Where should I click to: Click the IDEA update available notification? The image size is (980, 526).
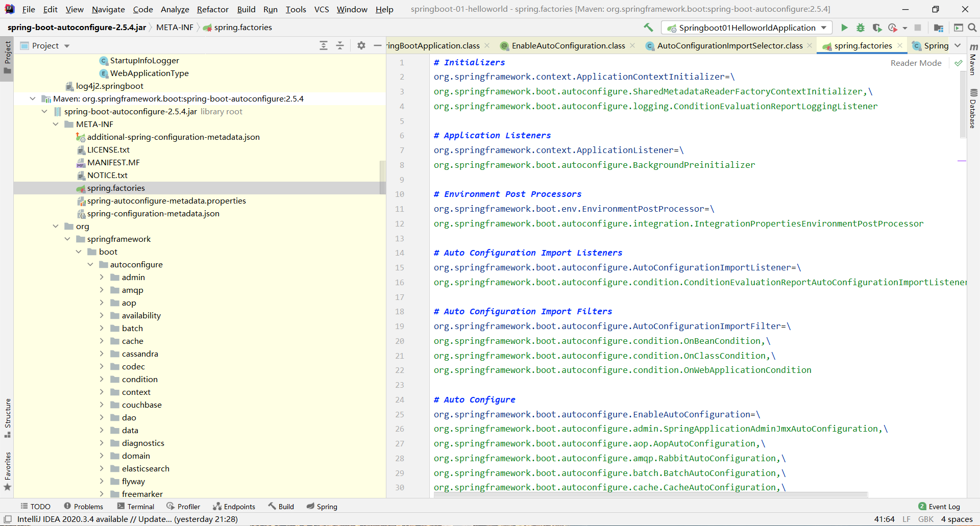tap(128, 519)
